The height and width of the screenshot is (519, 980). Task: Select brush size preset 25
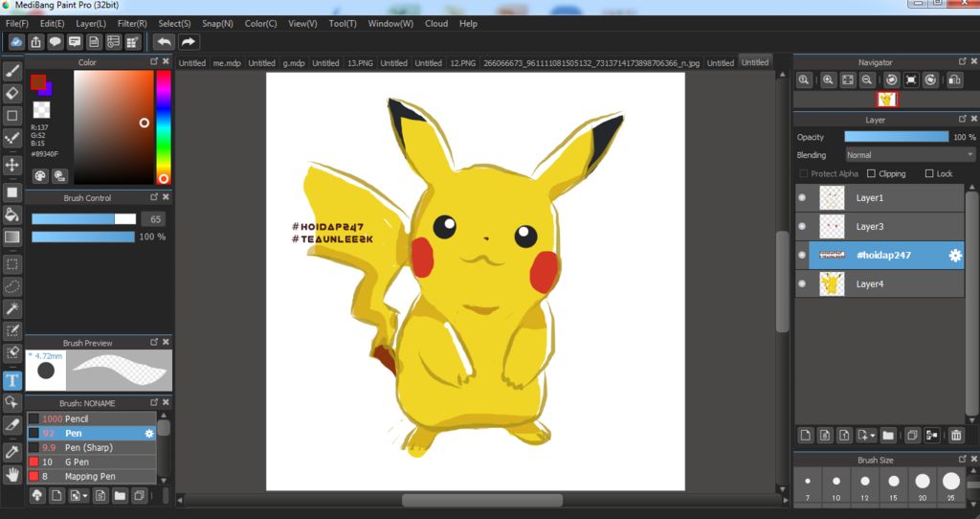coord(950,485)
